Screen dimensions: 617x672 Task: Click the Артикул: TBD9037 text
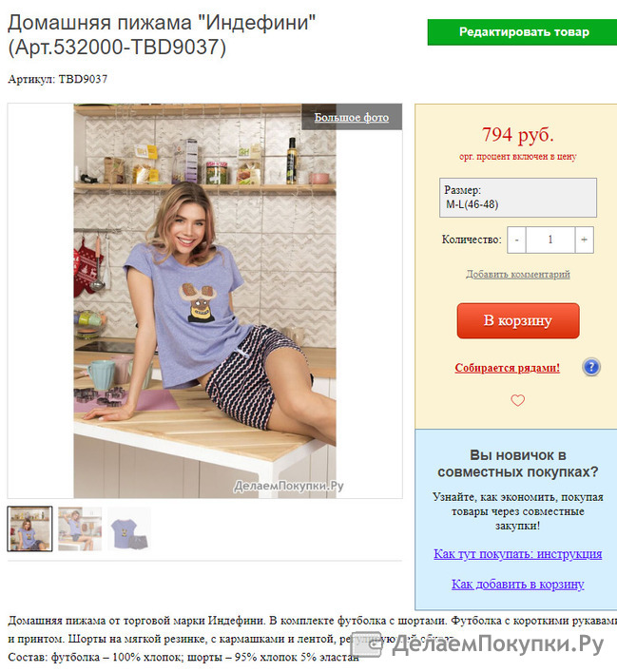[57, 79]
